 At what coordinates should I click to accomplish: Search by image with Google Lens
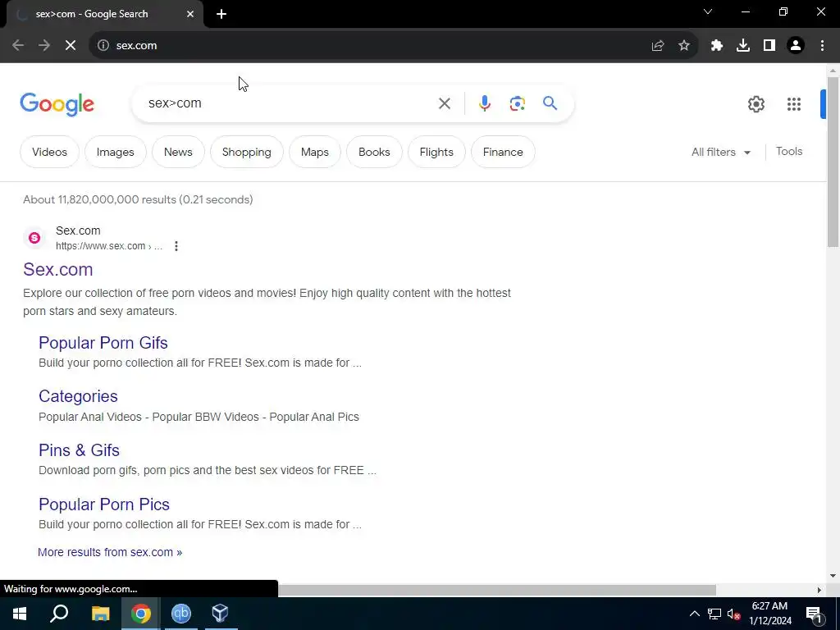[x=517, y=103]
